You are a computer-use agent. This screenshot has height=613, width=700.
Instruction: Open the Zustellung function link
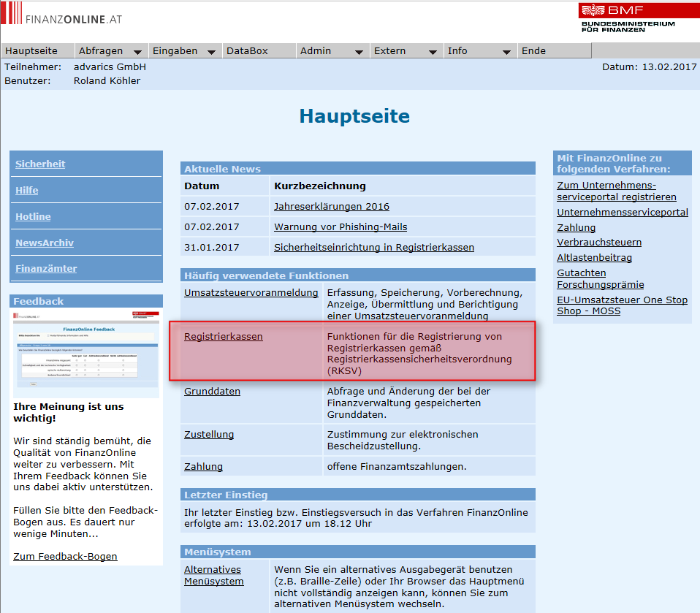point(209,435)
